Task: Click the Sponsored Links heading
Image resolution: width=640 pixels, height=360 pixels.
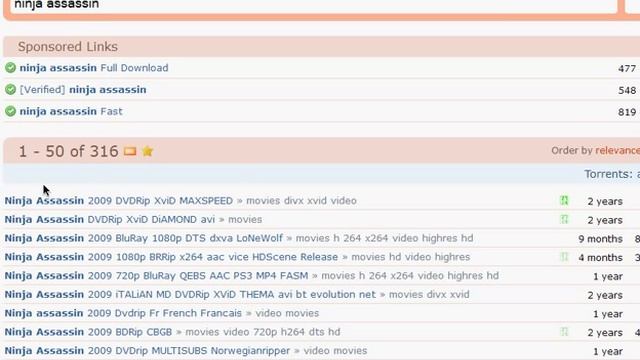Action: [68, 47]
